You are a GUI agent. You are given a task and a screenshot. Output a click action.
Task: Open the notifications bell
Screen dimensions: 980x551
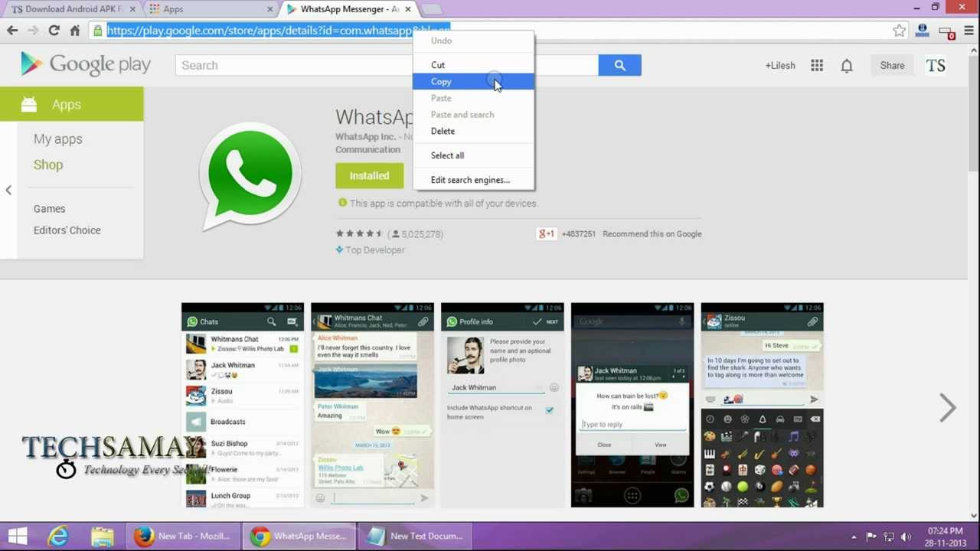coord(847,66)
